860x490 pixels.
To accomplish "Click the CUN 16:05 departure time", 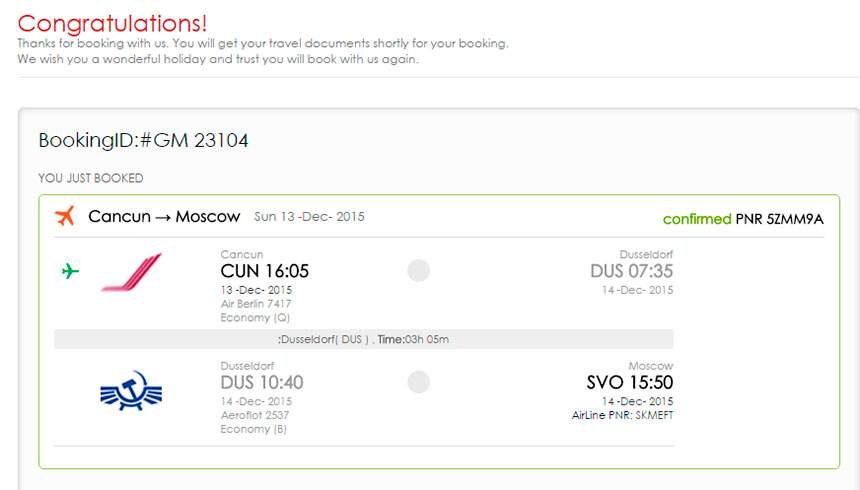I will tap(264, 271).
